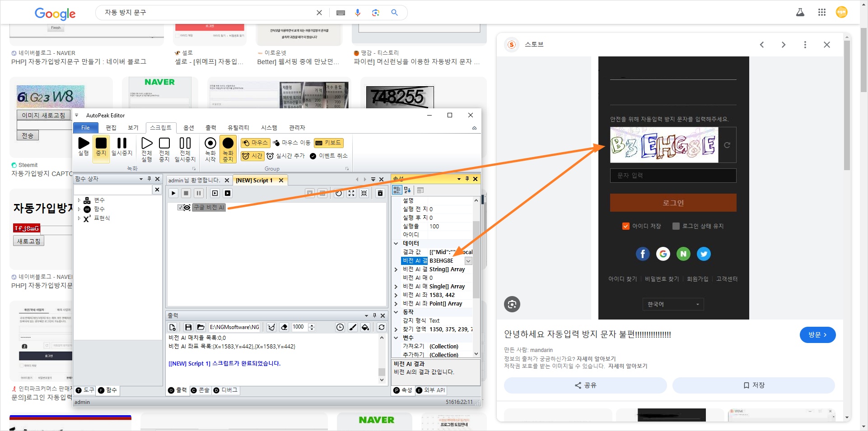
Task: Click the Run (실행) play icon in the ribbon
Action: click(84, 143)
